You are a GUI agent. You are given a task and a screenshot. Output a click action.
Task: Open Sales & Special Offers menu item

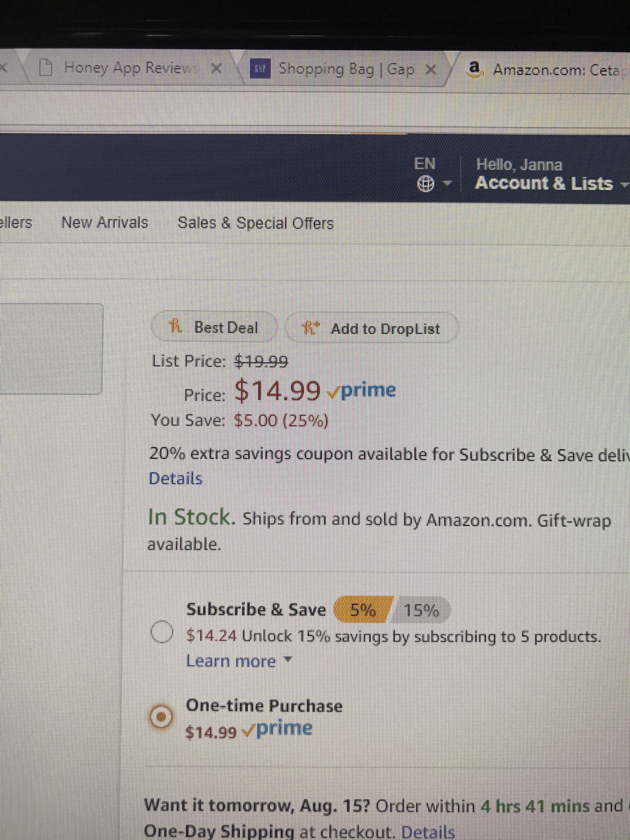[x=256, y=223]
